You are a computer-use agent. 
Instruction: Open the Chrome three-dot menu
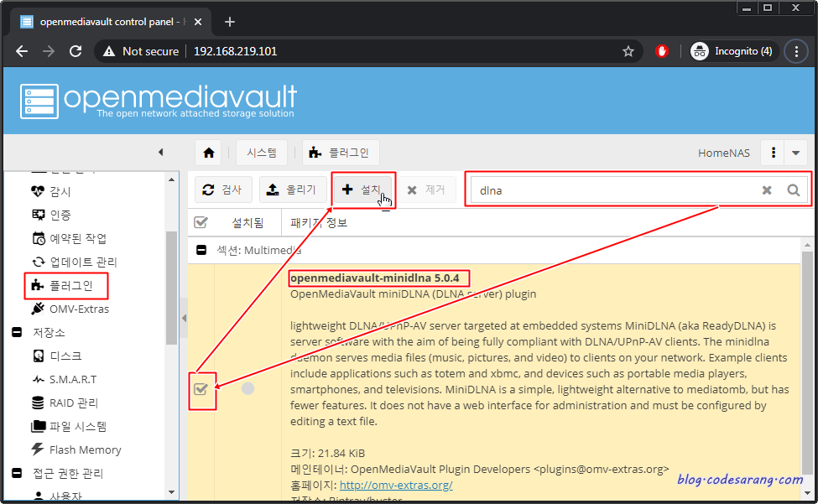[796, 51]
